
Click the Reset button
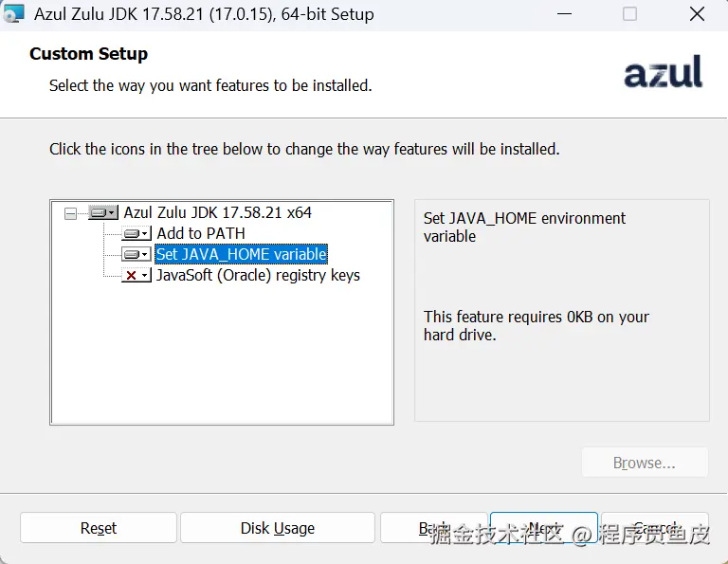99,528
